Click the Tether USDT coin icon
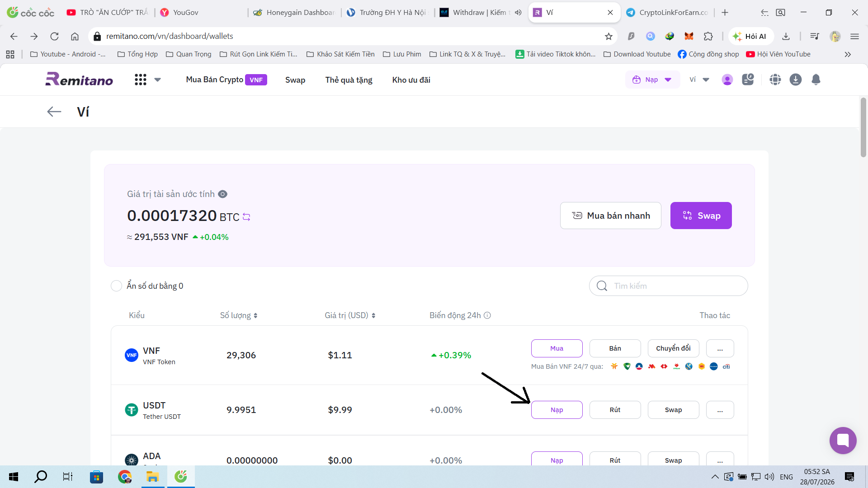This screenshot has width=868, height=488. (x=132, y=410)
